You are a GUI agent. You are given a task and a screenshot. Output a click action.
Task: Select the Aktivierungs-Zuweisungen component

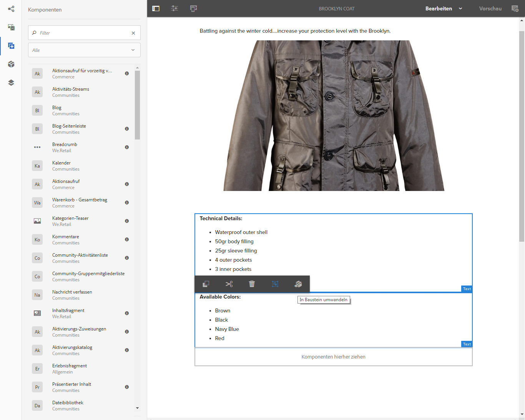(x=81, y=332)
